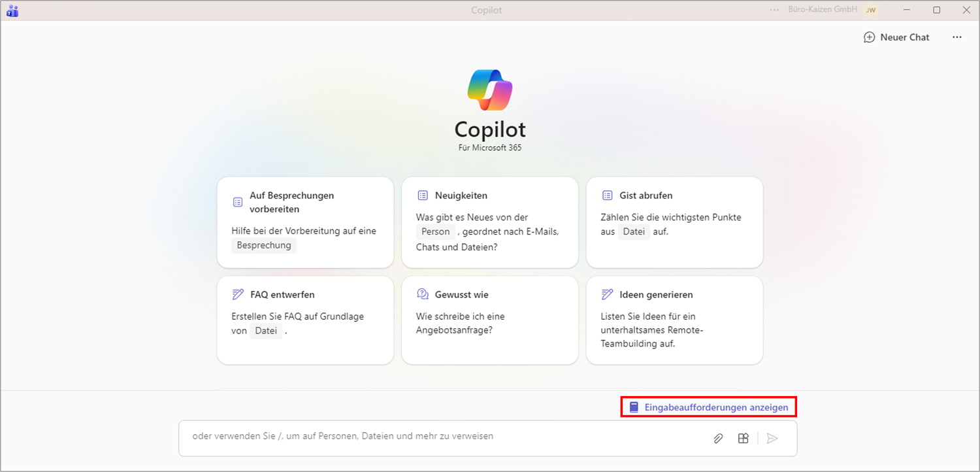980x472 pixels.
Task: Click the Teams logo in title bar
Action: click(12, 10)
